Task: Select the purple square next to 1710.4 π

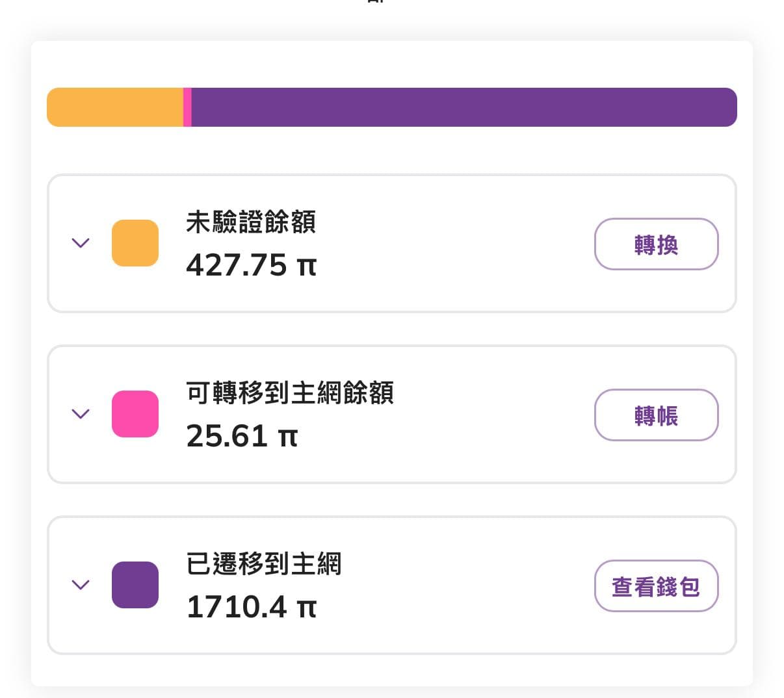Action: pyautogui.click(x=135, y=585)
